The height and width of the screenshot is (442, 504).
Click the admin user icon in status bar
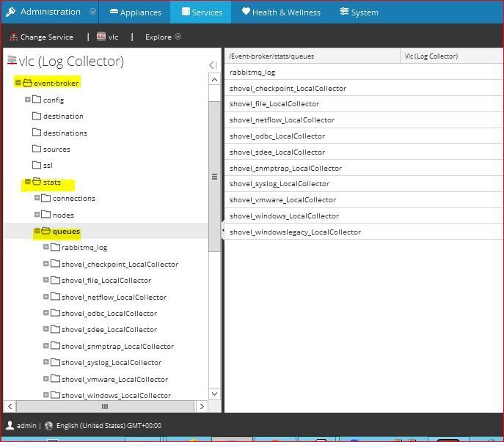(10, 425)
